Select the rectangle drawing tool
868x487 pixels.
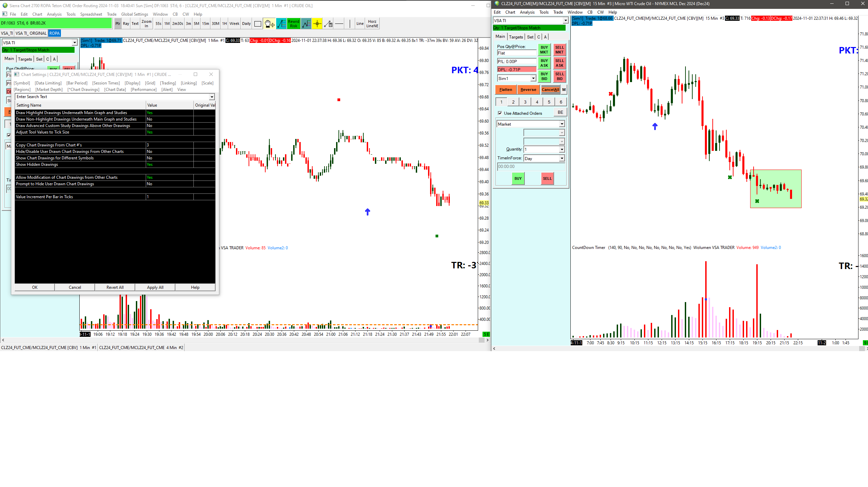coord(258,23)
